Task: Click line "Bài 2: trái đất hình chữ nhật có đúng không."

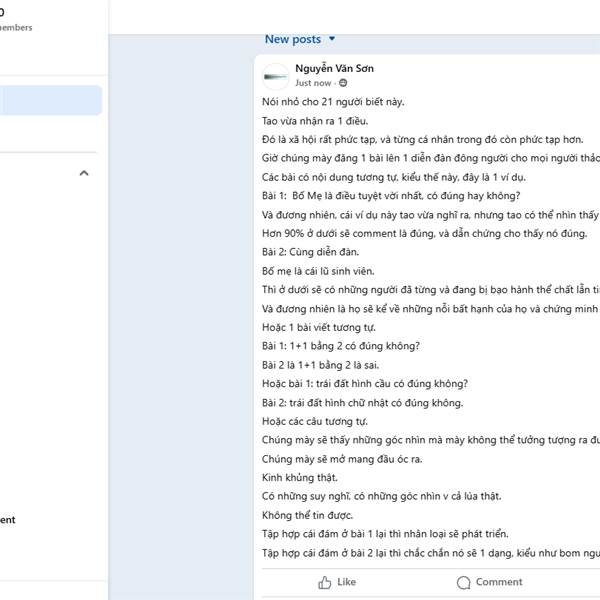Action: point(362,403)
